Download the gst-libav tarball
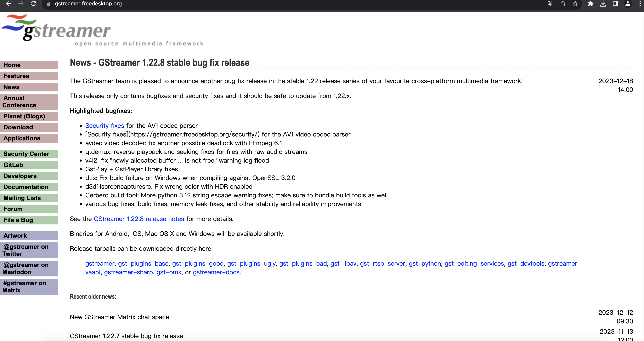This screenshot has width=644, height=341. coord(343,264)
